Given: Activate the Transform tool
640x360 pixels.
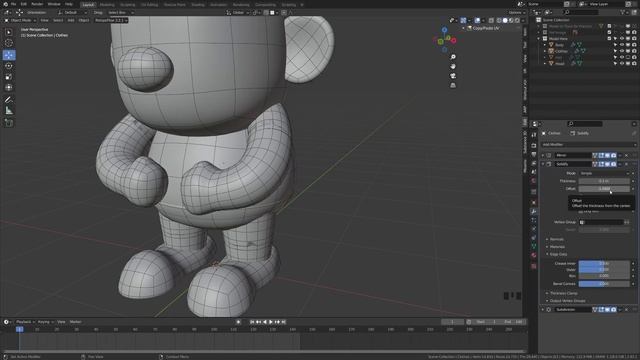Looking at the screenshot, I should click(9, 87).
